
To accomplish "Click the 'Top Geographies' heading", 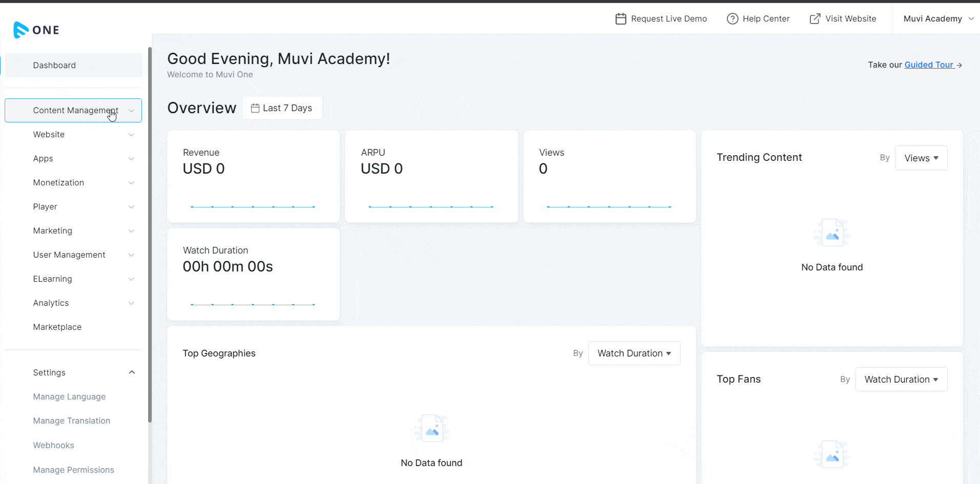I will coord(219,353).
